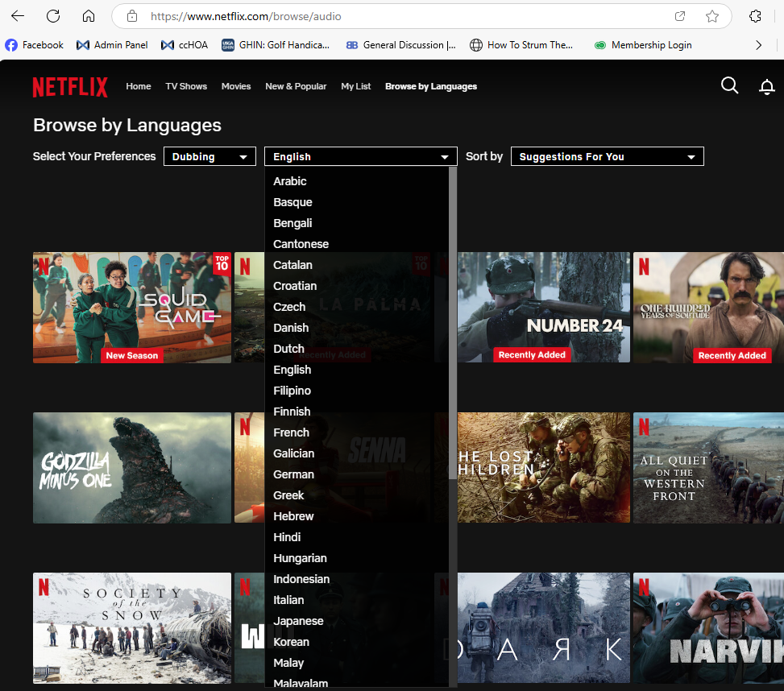
Task: Open the Dubbing preference dropdown
Action: (210, 156)
